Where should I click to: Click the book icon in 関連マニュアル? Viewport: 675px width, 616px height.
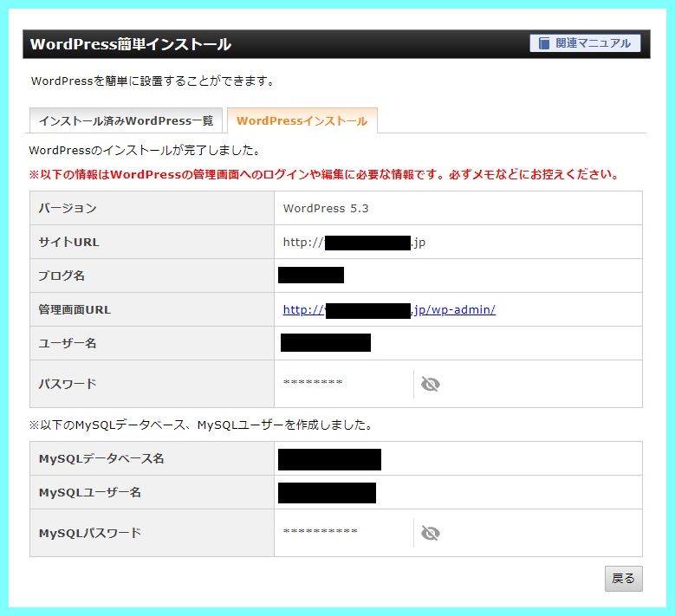pos(543,43)
